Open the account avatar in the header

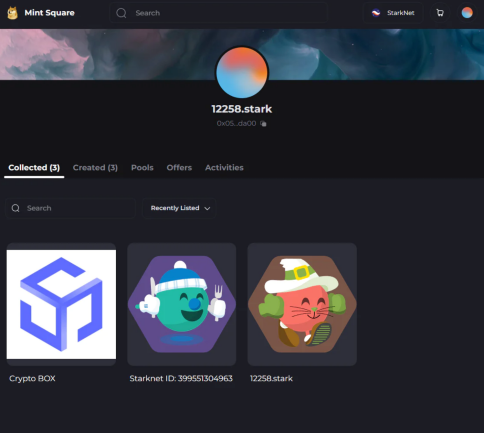point(467,13)
